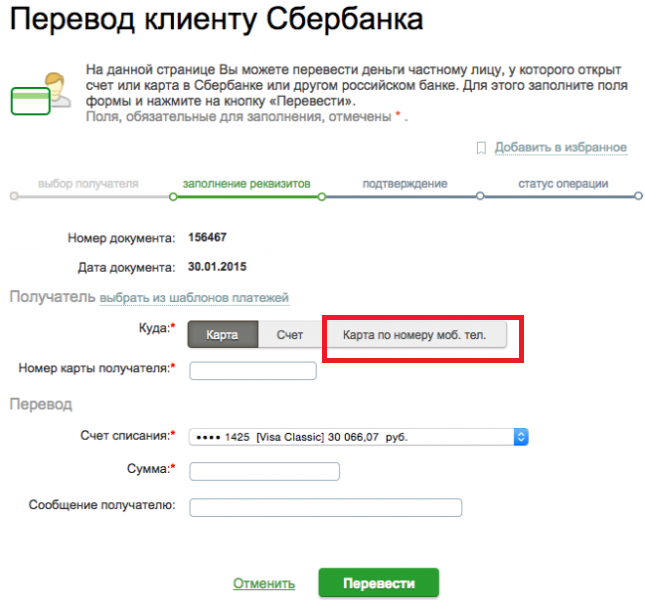The image size is (645, 600).
Task: Open the Счет списания dropdown
Action: pyautogui.click(x=358, y=437)
